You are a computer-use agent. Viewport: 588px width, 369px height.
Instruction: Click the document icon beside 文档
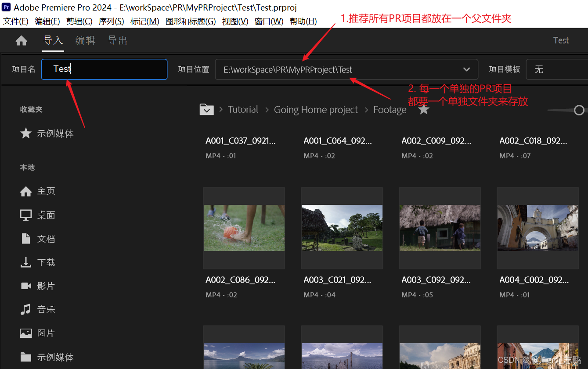click(x=26, y=239)
